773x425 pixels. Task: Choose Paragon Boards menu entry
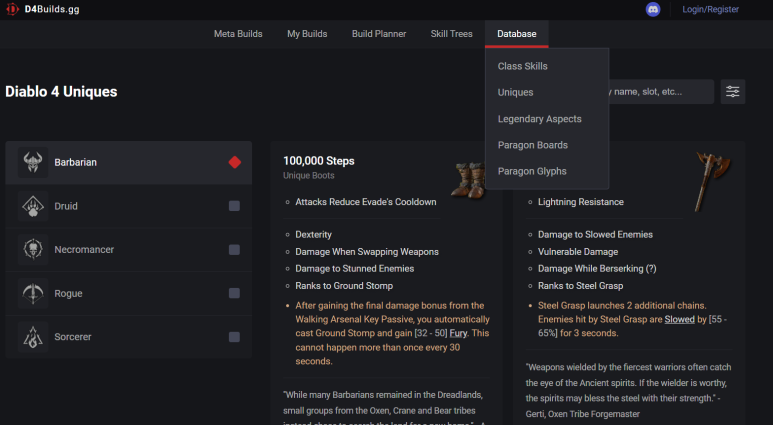533,145
